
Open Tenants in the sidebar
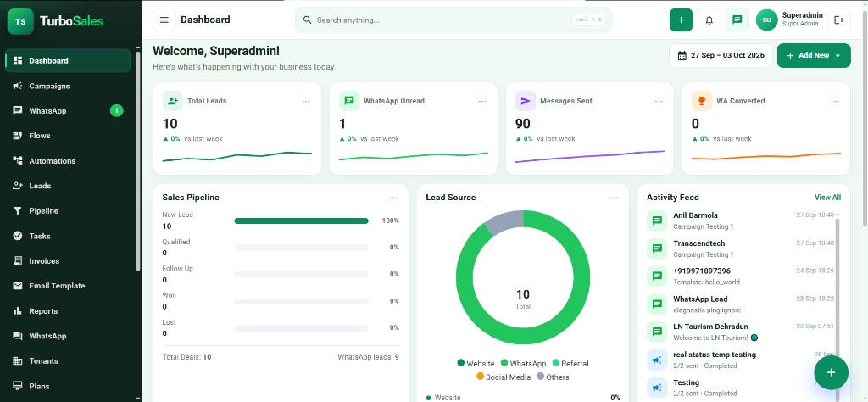(68, 361)
